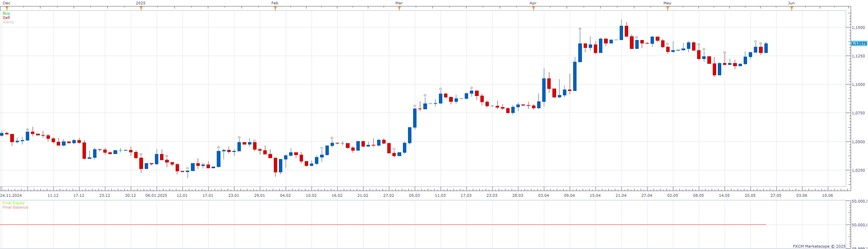
Task: Click the 14.05 date axis label
Action: [724, 195]
